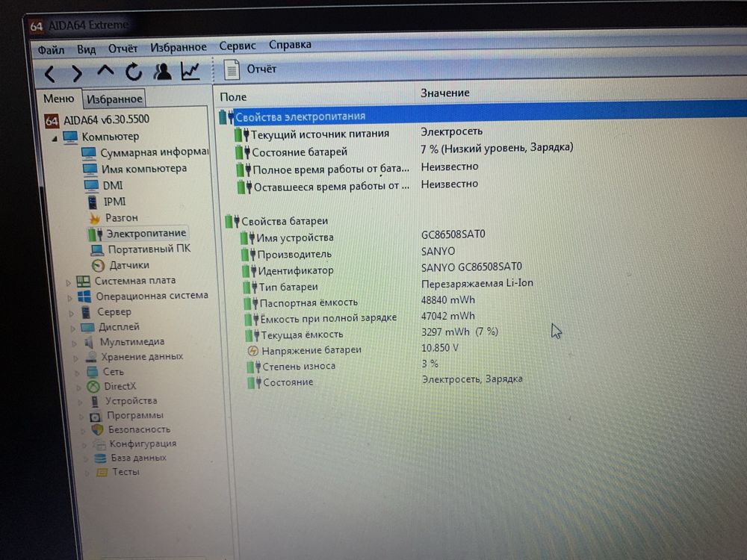Viewport: 747px width, 560px height.
Task: Click the Отчёт report document icon
Action: [231, 70]
